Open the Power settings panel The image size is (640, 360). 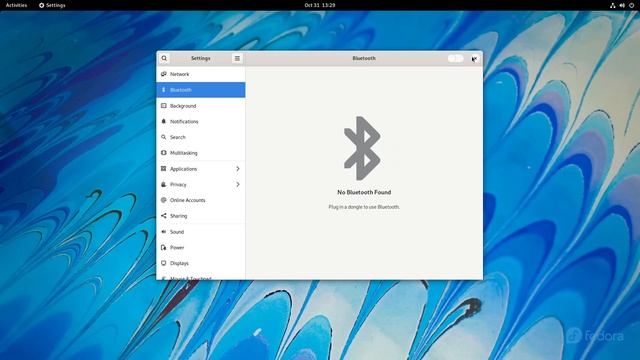(x=201, y=247)
